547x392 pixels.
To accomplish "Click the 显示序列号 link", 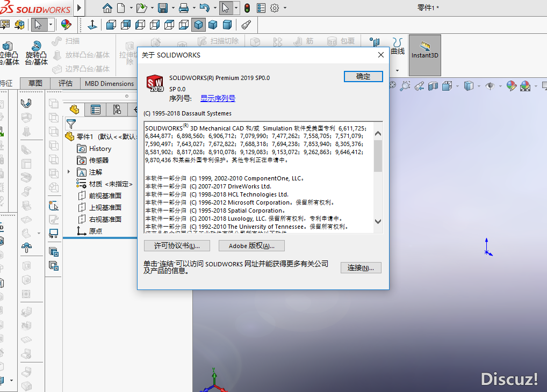I will (x=218, y=98).
